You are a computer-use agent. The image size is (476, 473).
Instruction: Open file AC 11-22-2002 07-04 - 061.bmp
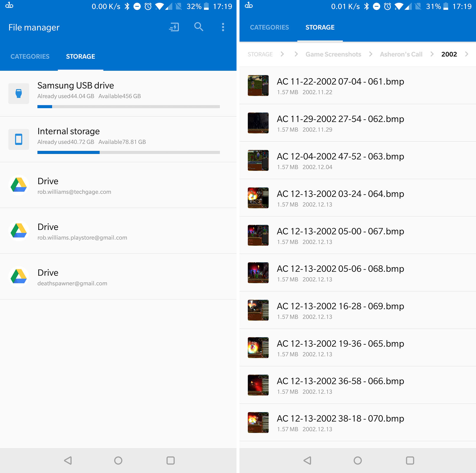point(340,82)
